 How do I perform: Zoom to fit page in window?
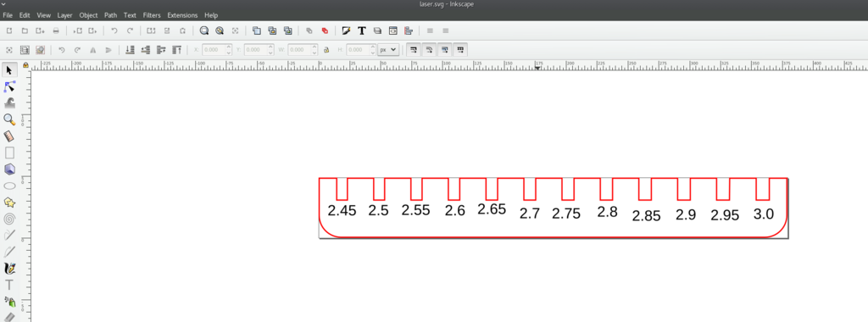coord(236,31)
